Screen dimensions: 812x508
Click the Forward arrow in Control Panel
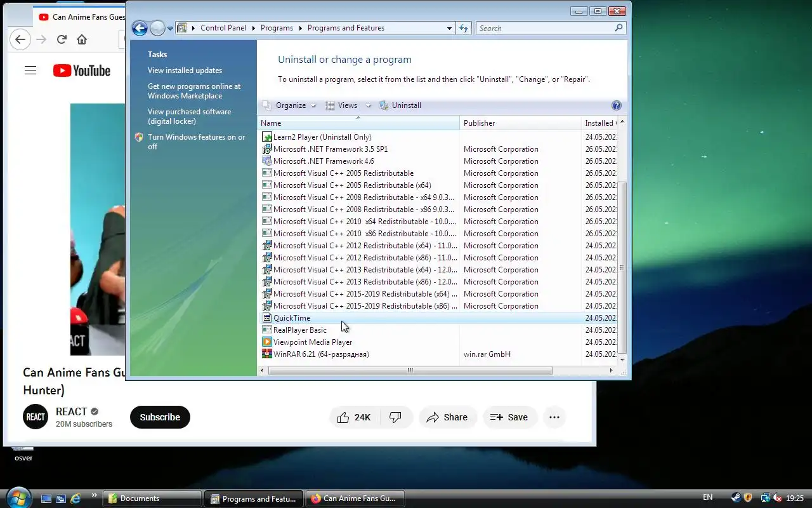pos(157,28)
